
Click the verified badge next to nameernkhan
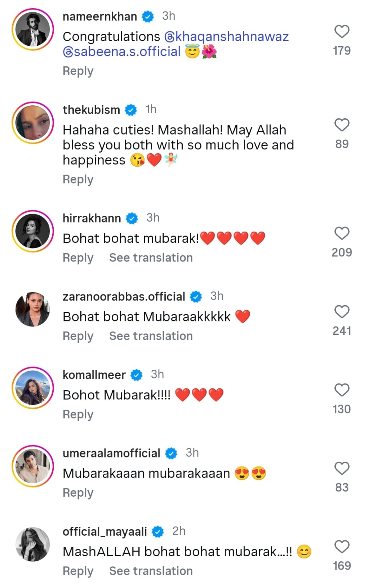tap(148, 16)
